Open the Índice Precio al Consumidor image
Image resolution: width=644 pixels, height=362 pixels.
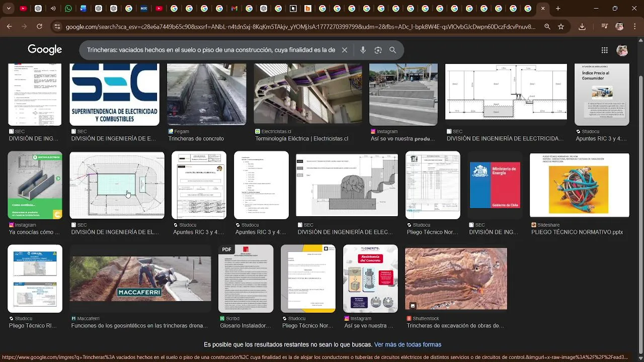[602, 95]
